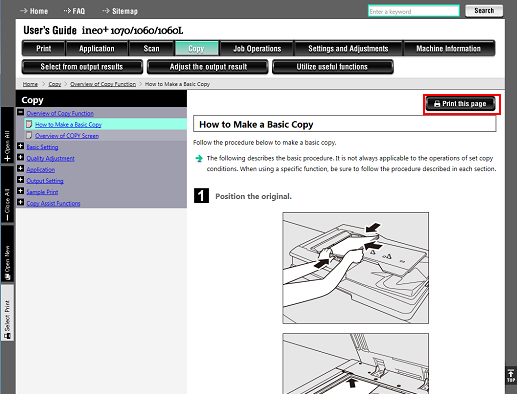This screenshot has width=517, height=394.
Task: Go to Copy in breadcrumb trail
Action: [x=55, y=84]
